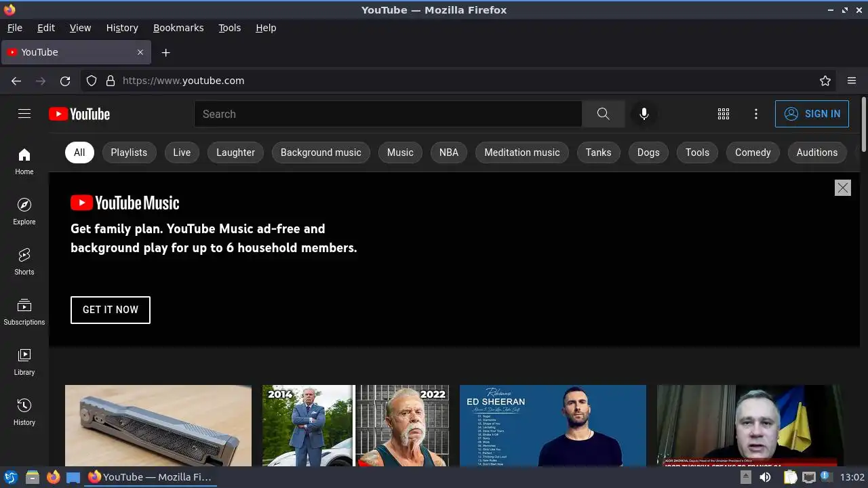Image resolution: width=868 pixels, height=488 pixels.
Task: Open the 2014 vs 2022 video thumbnail
Action: point(355,426)
